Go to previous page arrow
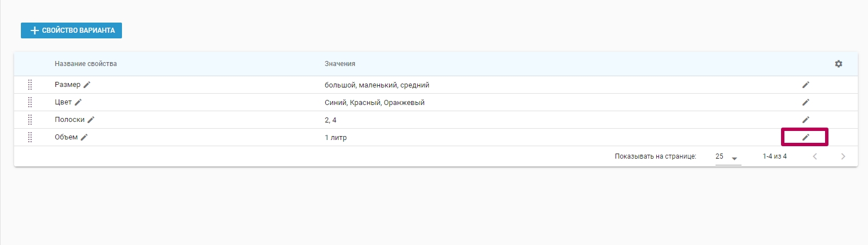The image size is (868, 245). coord(815,156)
